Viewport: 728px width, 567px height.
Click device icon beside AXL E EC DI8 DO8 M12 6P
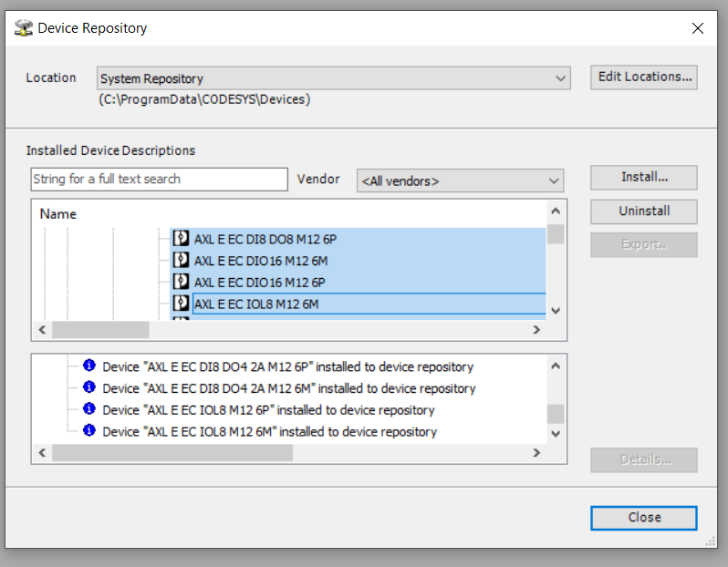coord(181,239)
